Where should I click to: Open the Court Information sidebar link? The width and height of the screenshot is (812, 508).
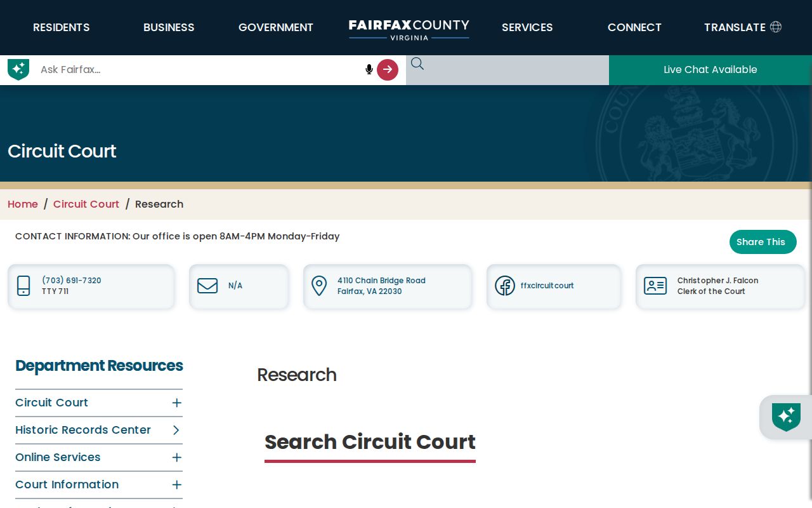[67, 485]
